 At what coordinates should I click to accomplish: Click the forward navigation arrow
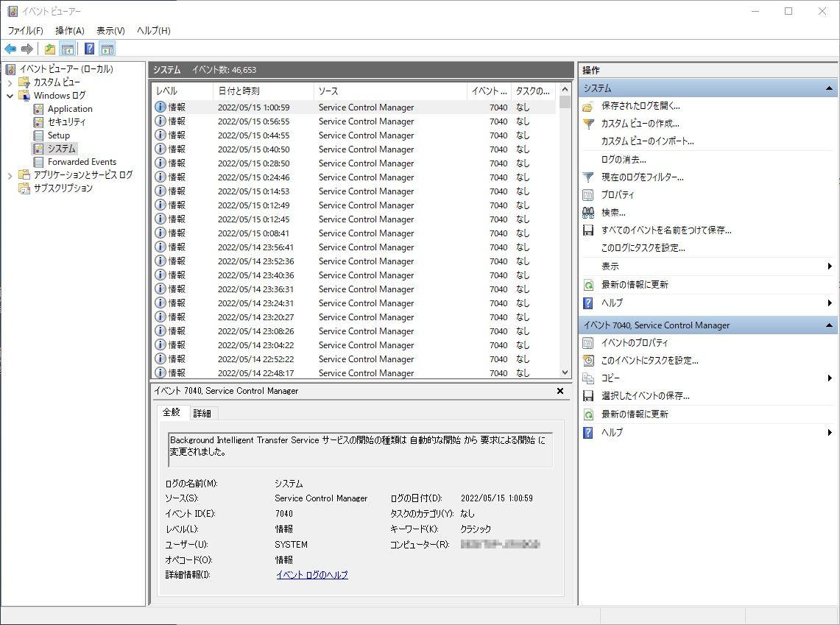(27, 49)
